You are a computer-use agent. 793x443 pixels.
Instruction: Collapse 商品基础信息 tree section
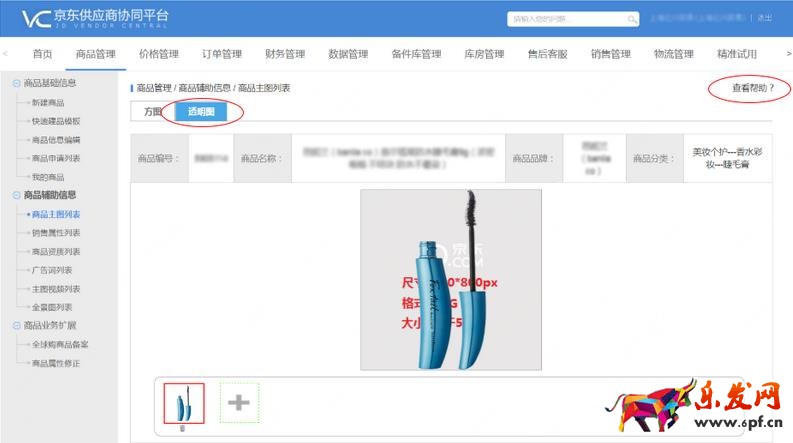pyautogui.click(x=16, y=83)
